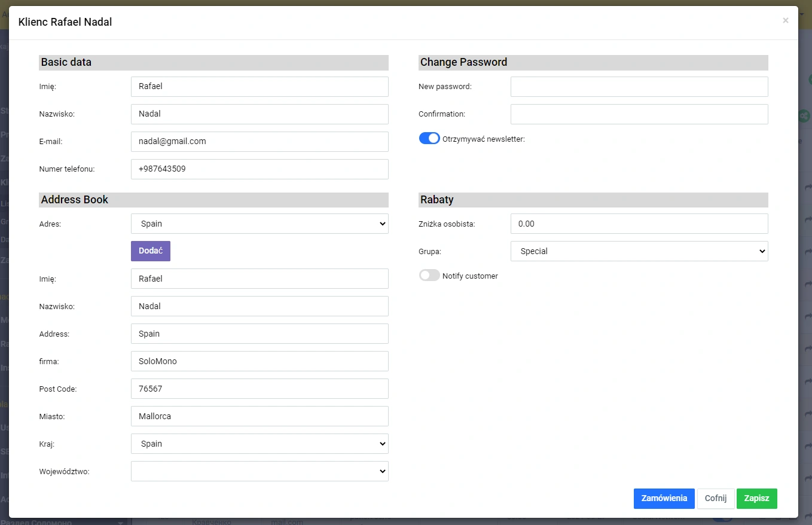Screen dimensions: 812x525
Task: Click the Basic data Imię field
Action: point(260,87)
